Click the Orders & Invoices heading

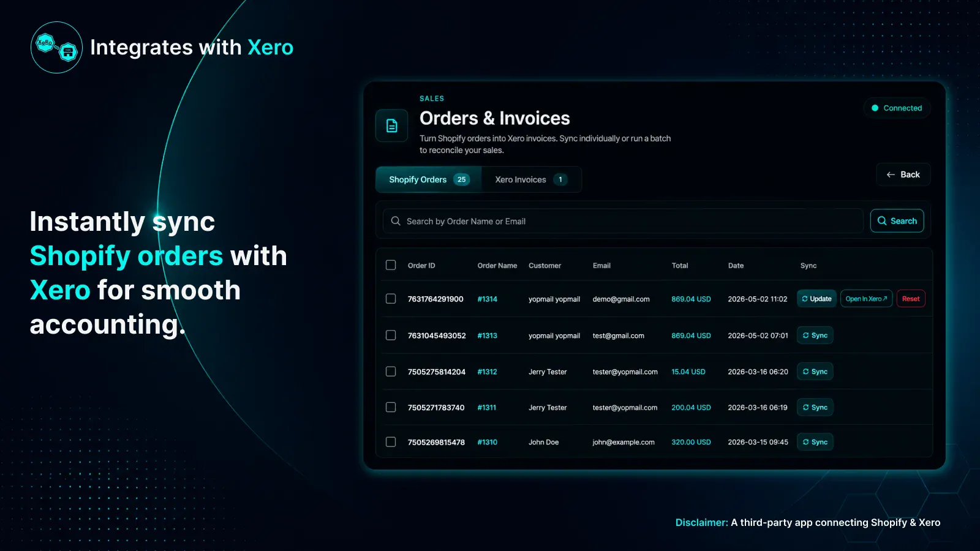495,118
